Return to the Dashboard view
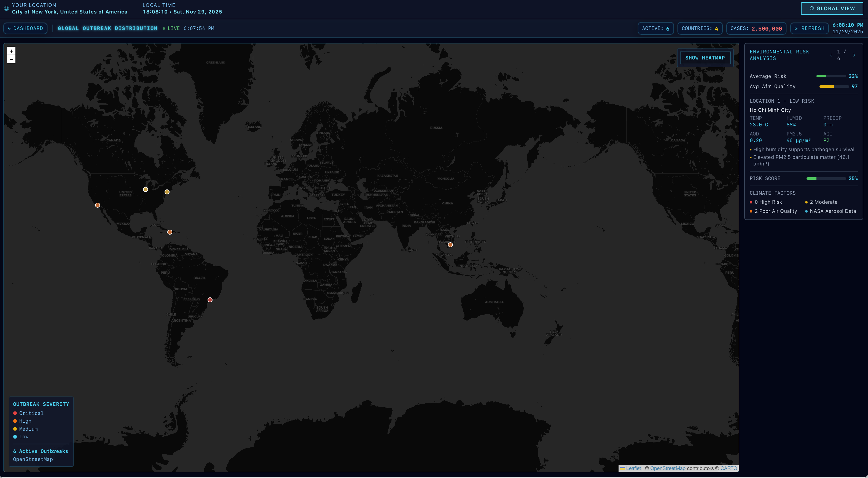Viewport: 868px width, 478px height. coord(26,28)
